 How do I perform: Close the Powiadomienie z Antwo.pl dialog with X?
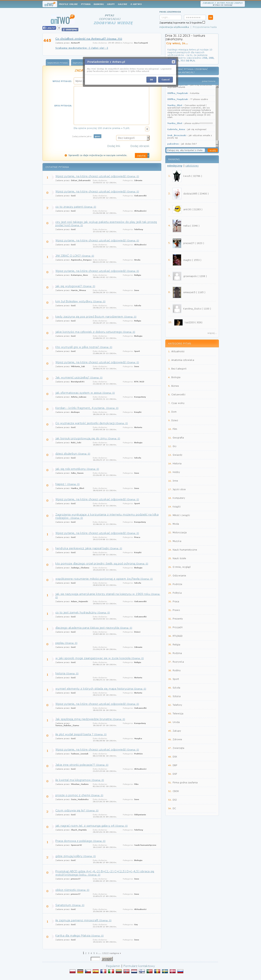click(x=173, y=62)
